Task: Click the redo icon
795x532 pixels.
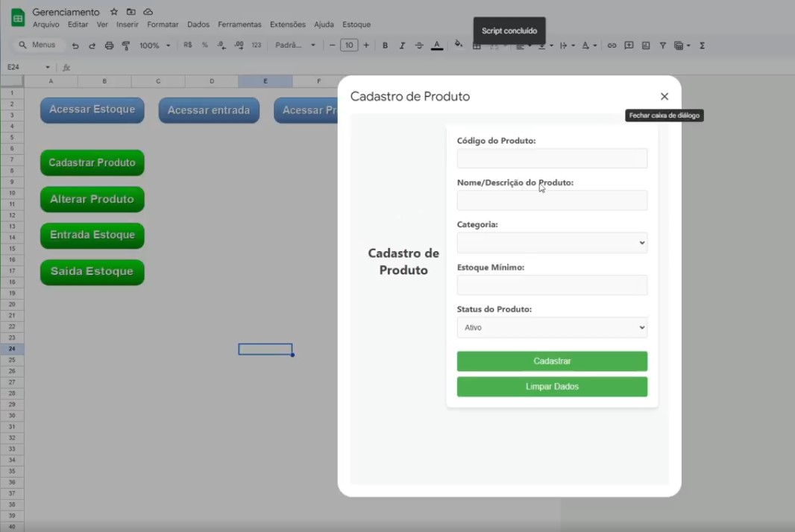Action: (92, 45)
